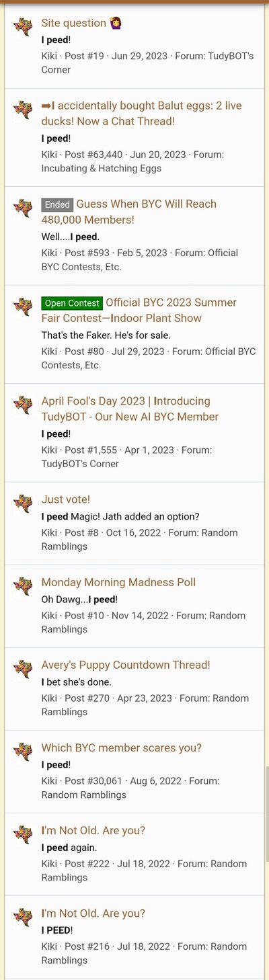269x980 pixels.
Task: Click the green Open Contest label
Action: [x=72, y=303]
